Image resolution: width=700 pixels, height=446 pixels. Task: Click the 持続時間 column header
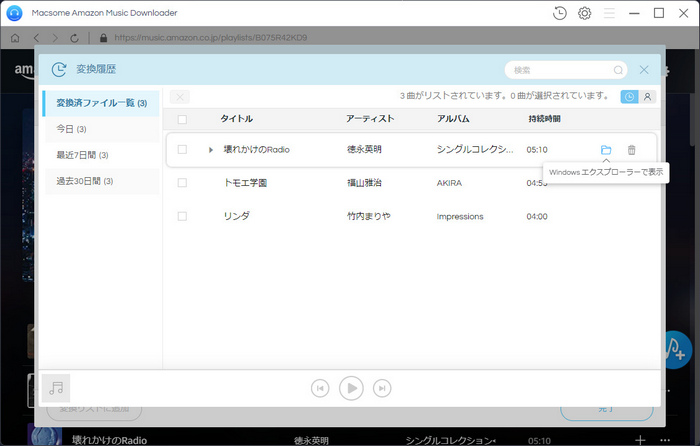pos(544,119)
